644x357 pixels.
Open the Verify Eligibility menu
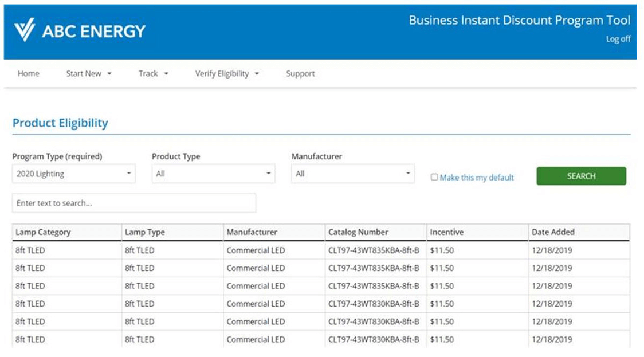[227, 73]
